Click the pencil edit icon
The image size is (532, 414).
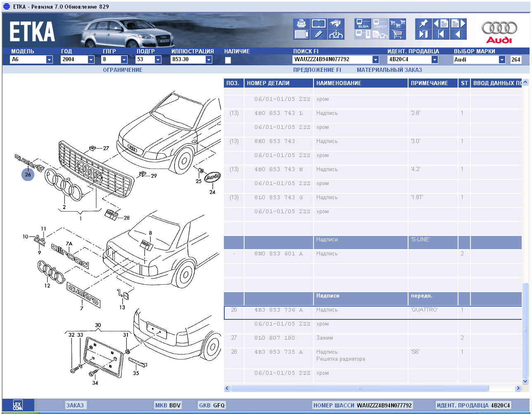[318, 34]
